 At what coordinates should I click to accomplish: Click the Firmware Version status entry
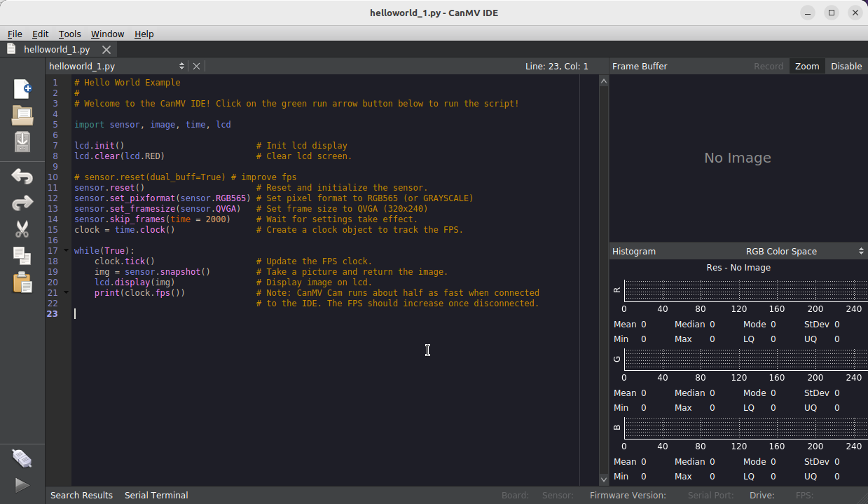[x=628, y=495]
